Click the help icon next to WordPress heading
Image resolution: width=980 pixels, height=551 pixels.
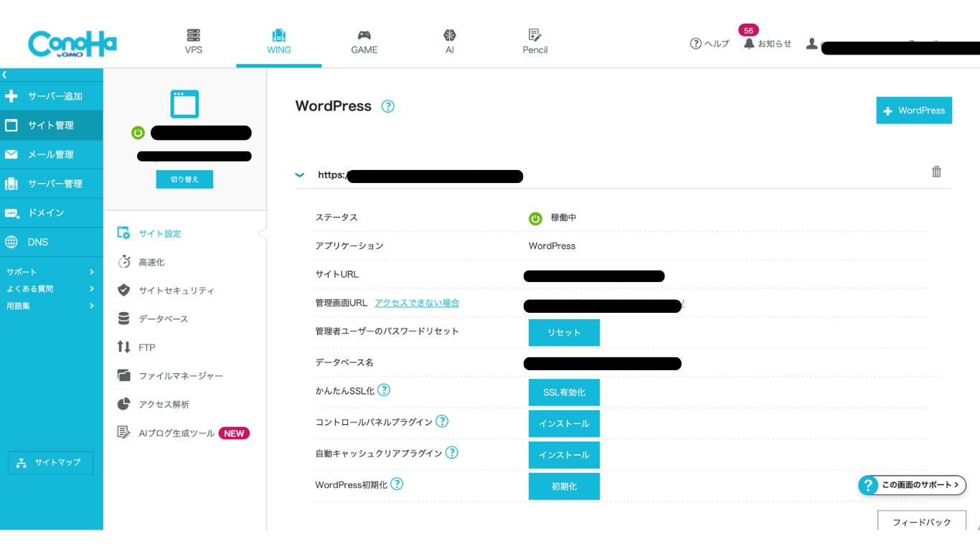[388, 106]
